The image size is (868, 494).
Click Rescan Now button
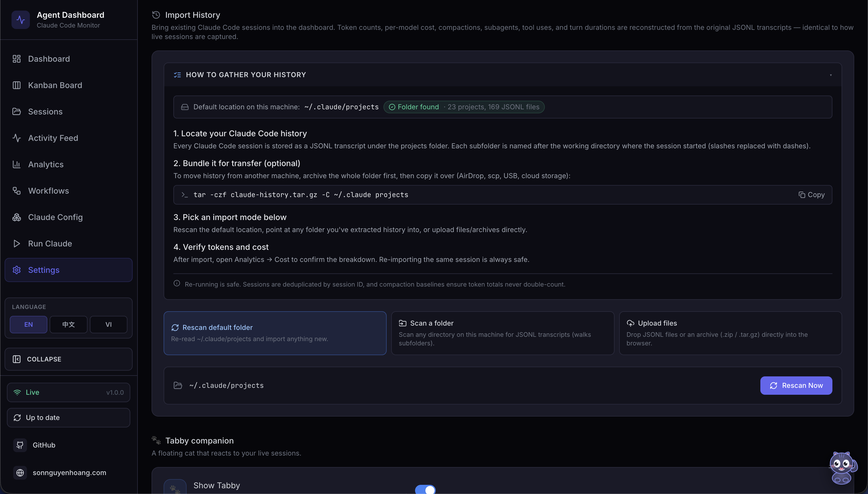click(796, 386)
